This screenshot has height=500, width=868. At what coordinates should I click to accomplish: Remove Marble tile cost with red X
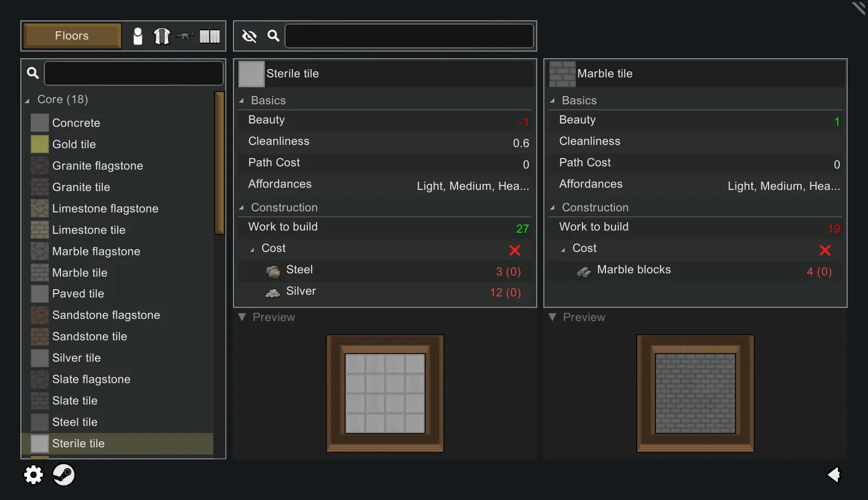pos(825,250)
